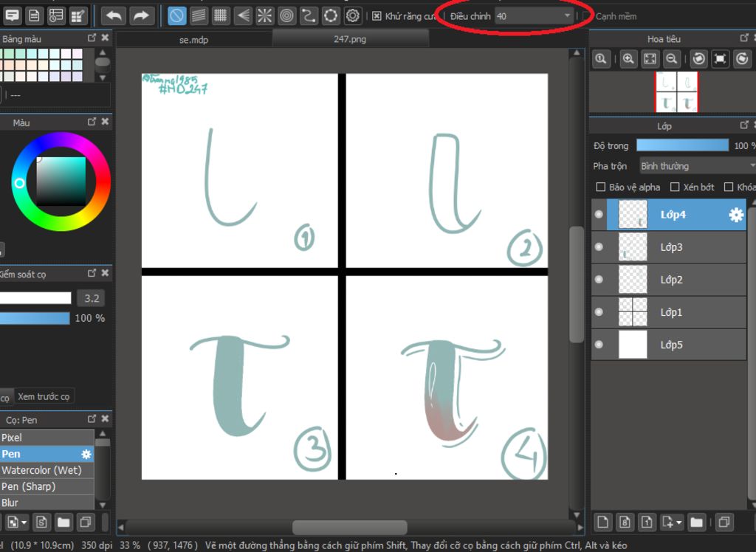
Task: Toggle visibility of Lớp5 layer
Action: click(599, 345)
